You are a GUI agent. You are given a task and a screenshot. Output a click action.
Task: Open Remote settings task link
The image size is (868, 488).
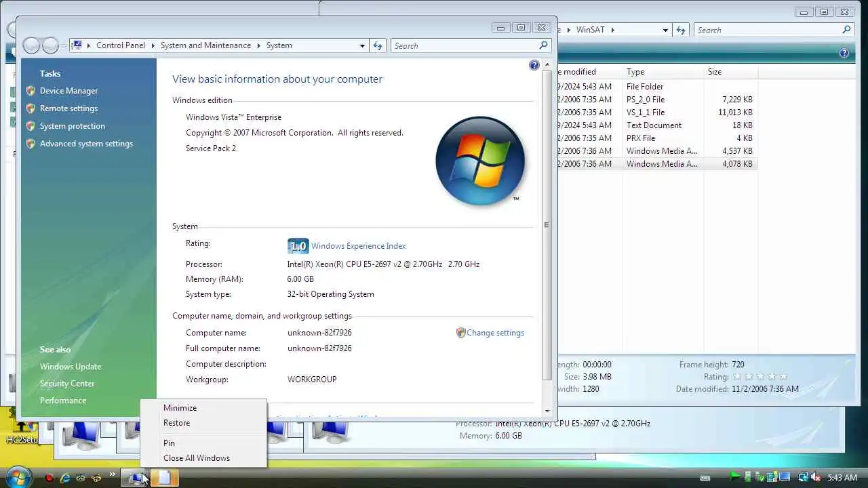click(x=68, y=108)
